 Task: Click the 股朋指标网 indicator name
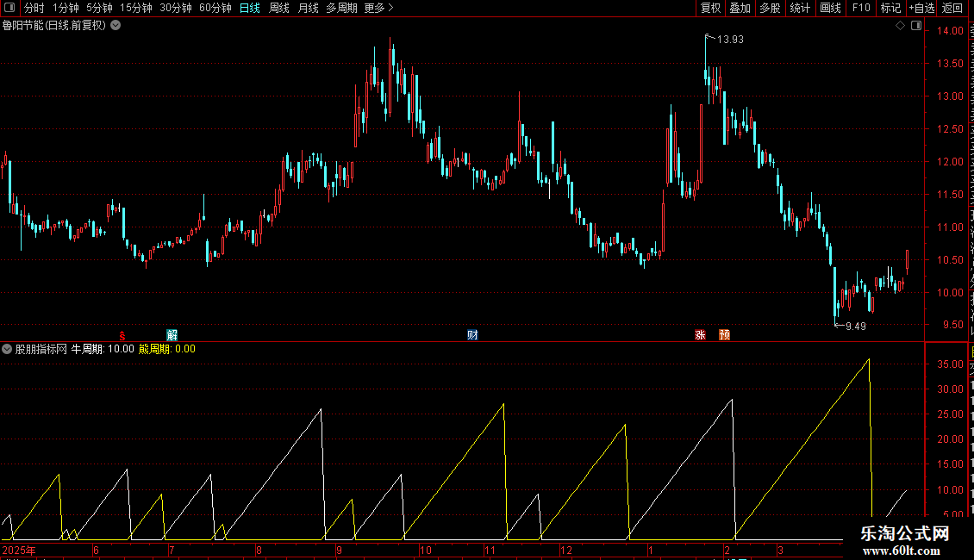pyautogui.click(x=41, y=349)
